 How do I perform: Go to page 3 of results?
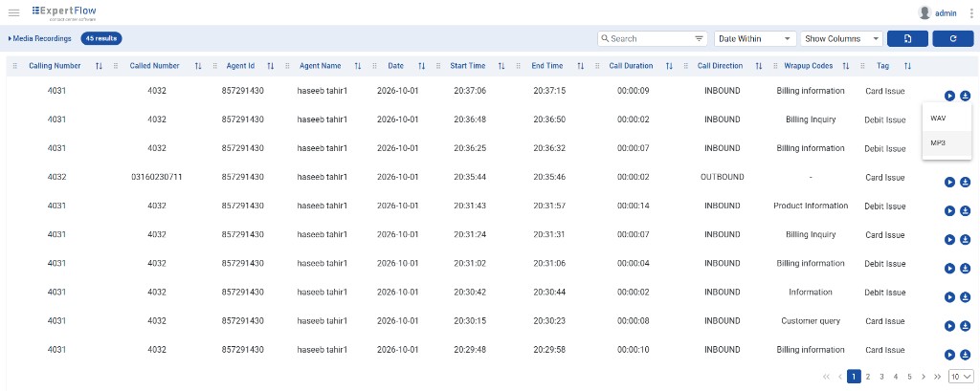click(881, 377)
